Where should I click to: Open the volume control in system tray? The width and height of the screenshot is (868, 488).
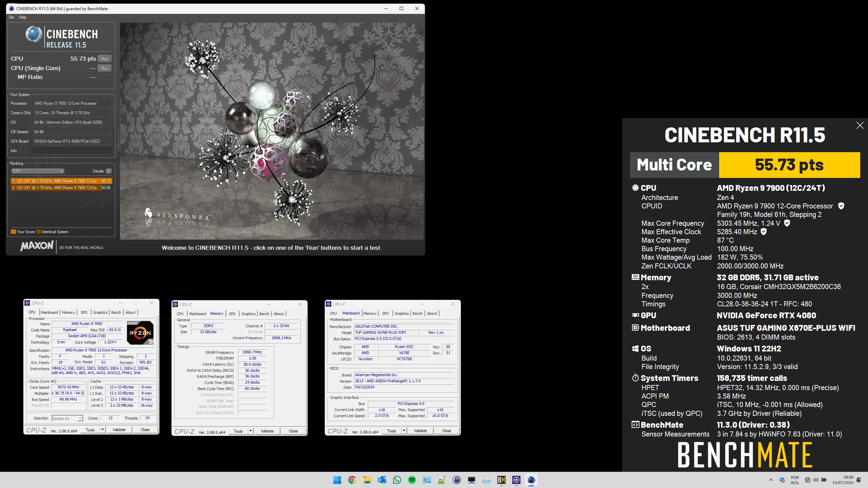click(x=815, y=480)
